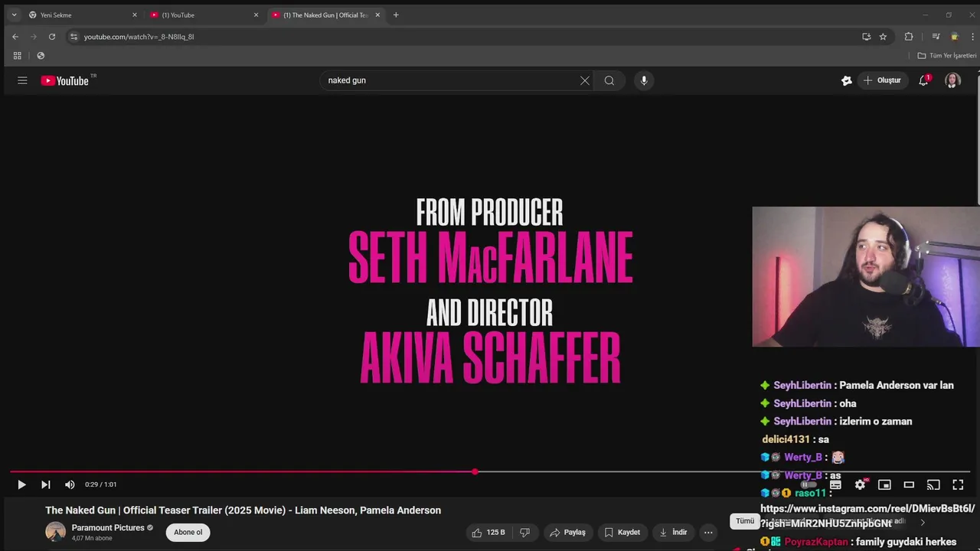Share the video via Paylaş
This screenshot has width=980, height=551.
pos(567,533)
